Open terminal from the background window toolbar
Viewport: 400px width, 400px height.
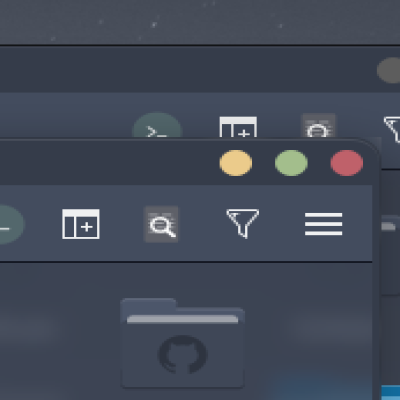point(157,126)
